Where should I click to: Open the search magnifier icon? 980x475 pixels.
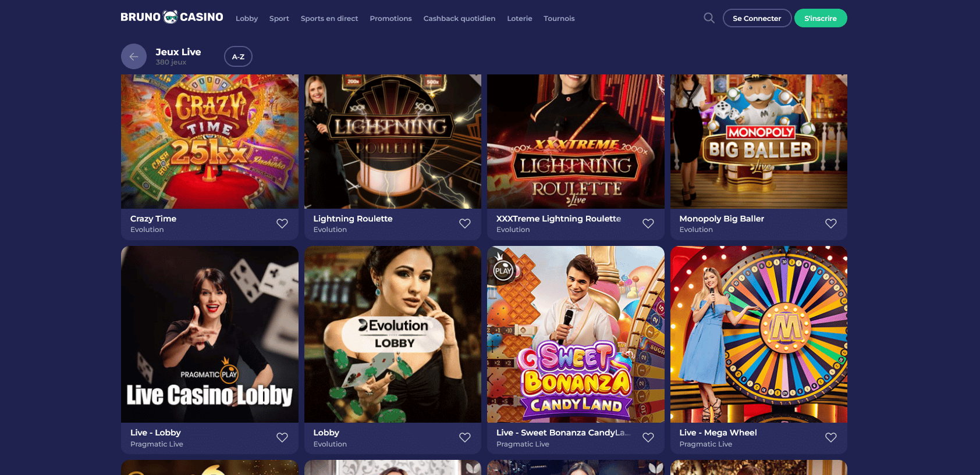(x=709, y=18)
